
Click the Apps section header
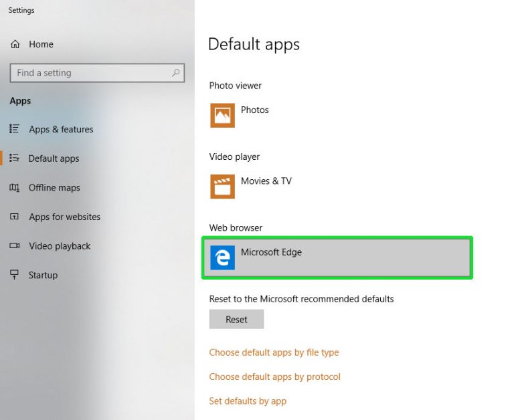pyautogui.click(x=20, y=101)
